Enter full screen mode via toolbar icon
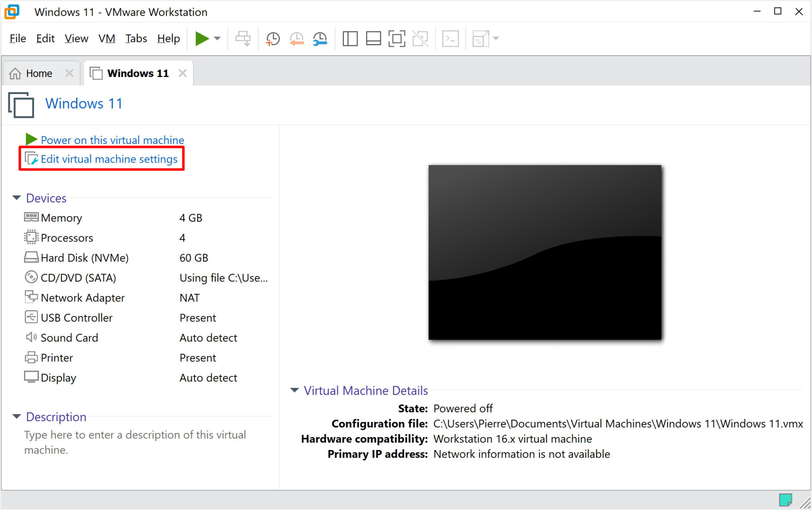This screenshot has height=510, width=812. (396, 38)
